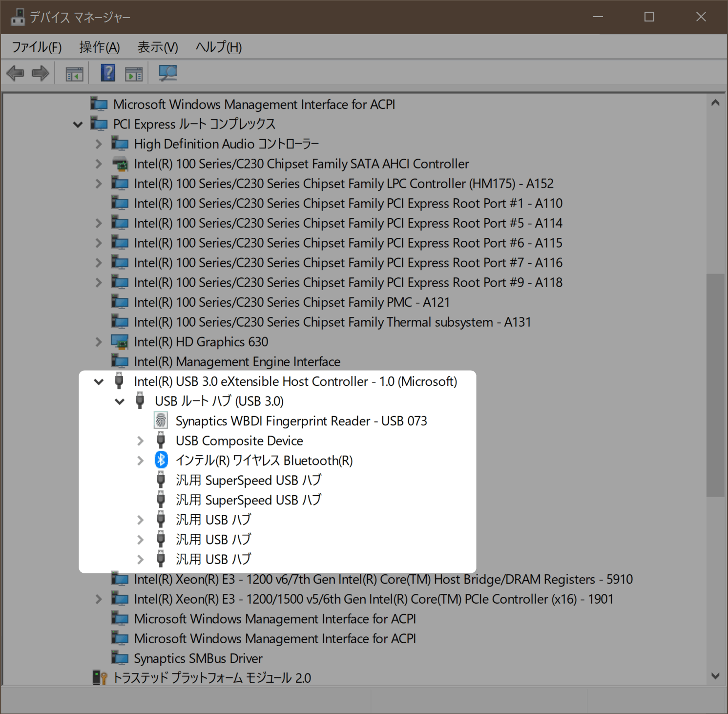Expand the SATA AHCI Controller node
Image resolution: width=728 pixels, height=714 pixels.
(99, 164)
